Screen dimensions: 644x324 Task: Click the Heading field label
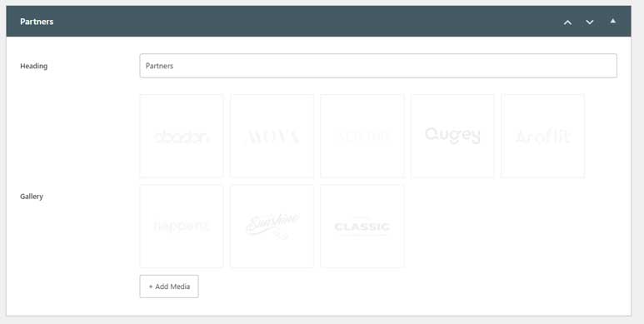click(x=33, y=66)
